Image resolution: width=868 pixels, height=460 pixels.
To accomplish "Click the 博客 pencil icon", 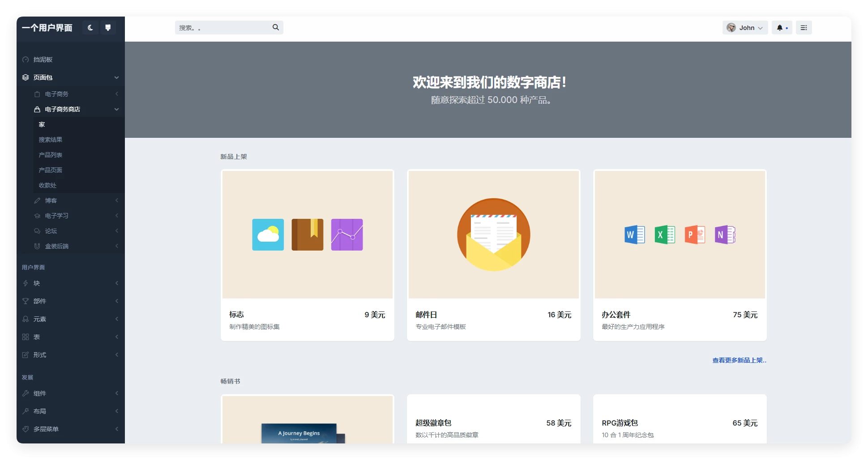I will click(x=37, y=200).
